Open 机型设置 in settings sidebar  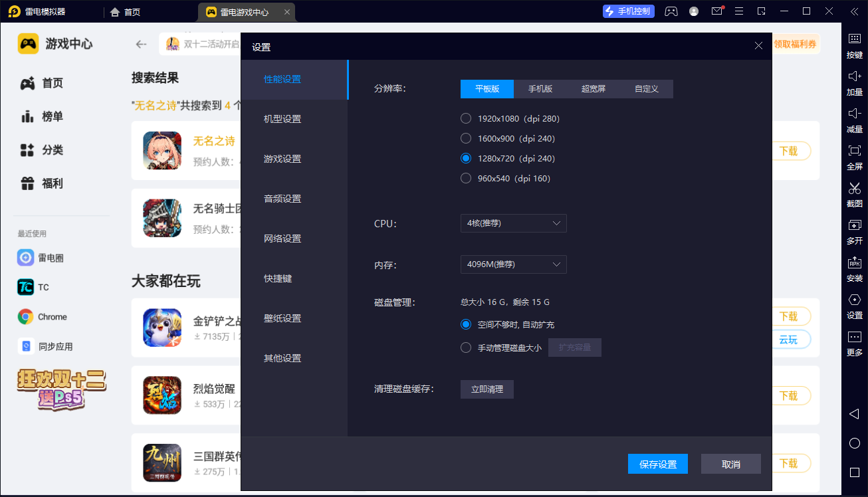coord(282,119)
